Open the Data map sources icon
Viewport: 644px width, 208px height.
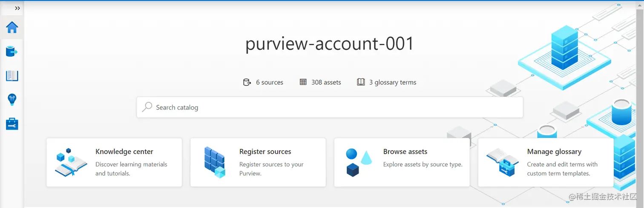coord(12,52)
